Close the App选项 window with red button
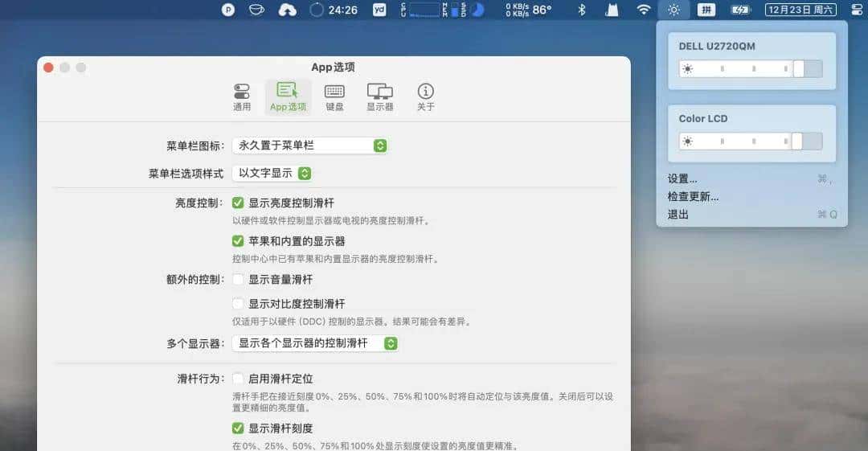This screenshot has width=868, height=451. point(49,68)
